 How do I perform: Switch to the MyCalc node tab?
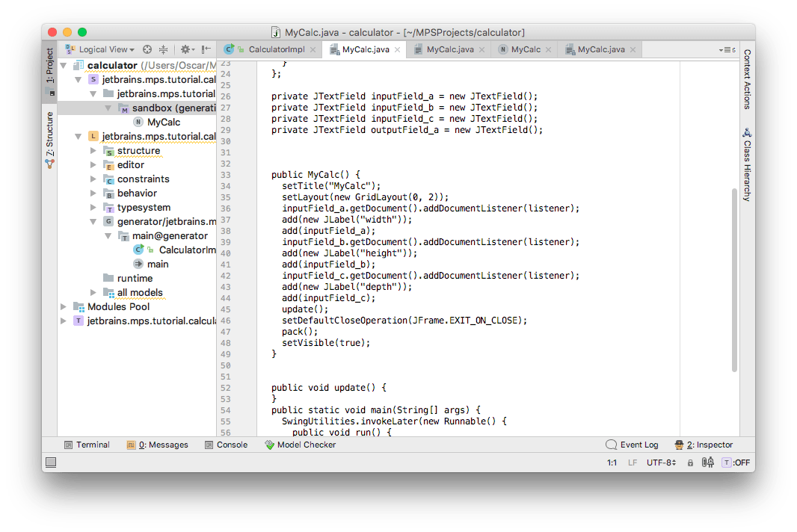pyautogui.click(x=520, y=49)
